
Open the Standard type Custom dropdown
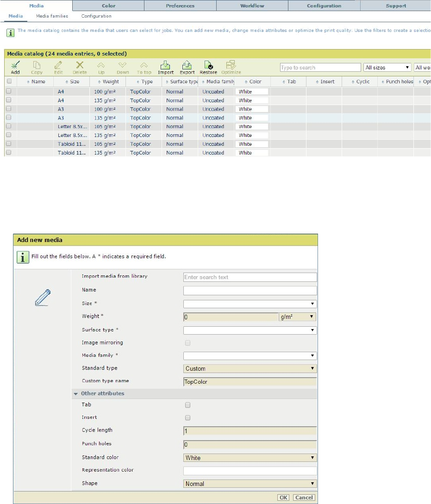click(250, 369)
